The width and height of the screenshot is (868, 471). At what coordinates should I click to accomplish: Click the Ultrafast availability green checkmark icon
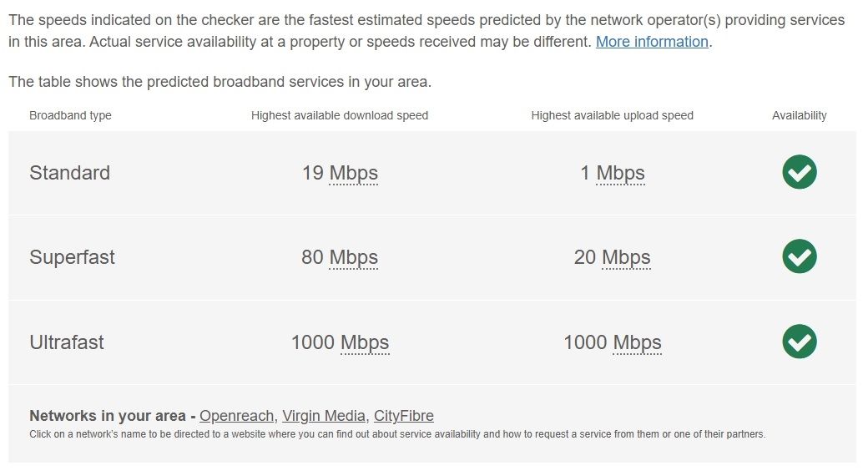[800, 342]
